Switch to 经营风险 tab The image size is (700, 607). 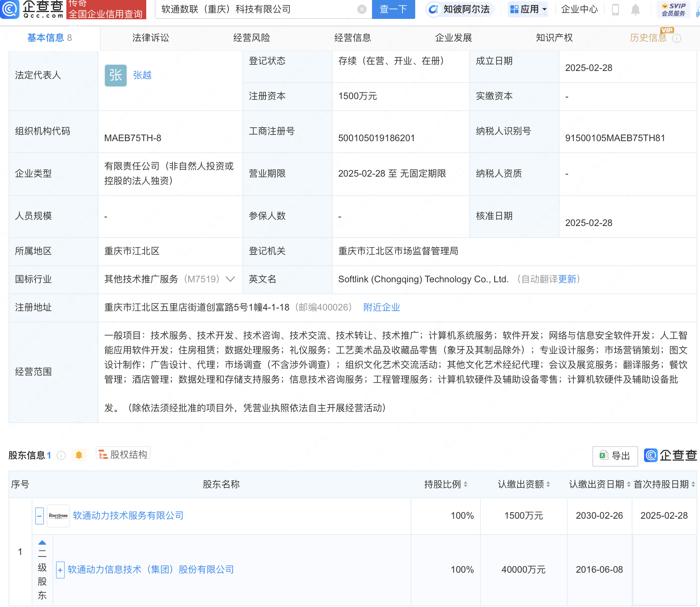click(x=252, y=37)
